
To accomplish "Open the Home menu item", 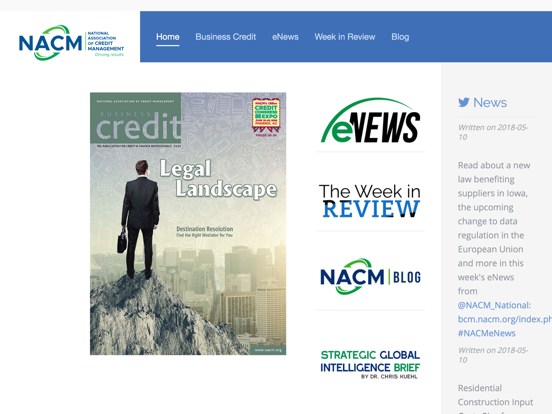I will (x=168, y=37).
